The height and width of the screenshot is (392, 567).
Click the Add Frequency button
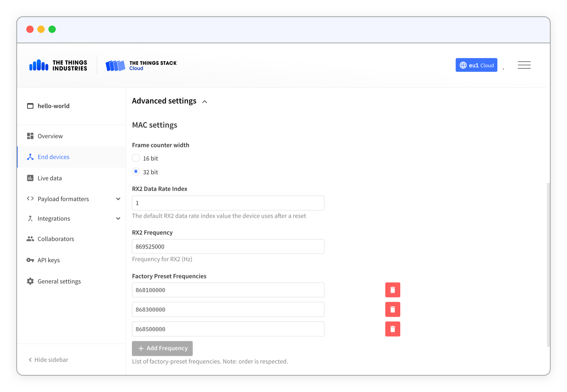tap(162, 348)
